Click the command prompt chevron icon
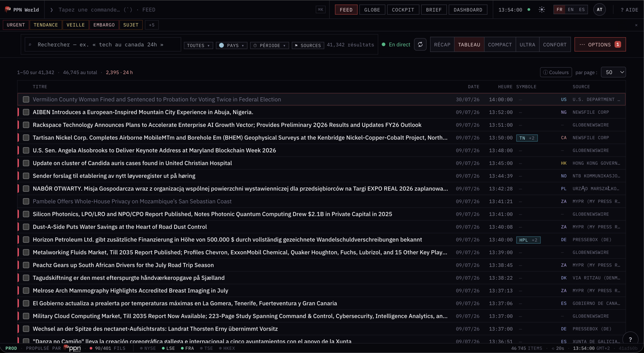 (52, 10)
